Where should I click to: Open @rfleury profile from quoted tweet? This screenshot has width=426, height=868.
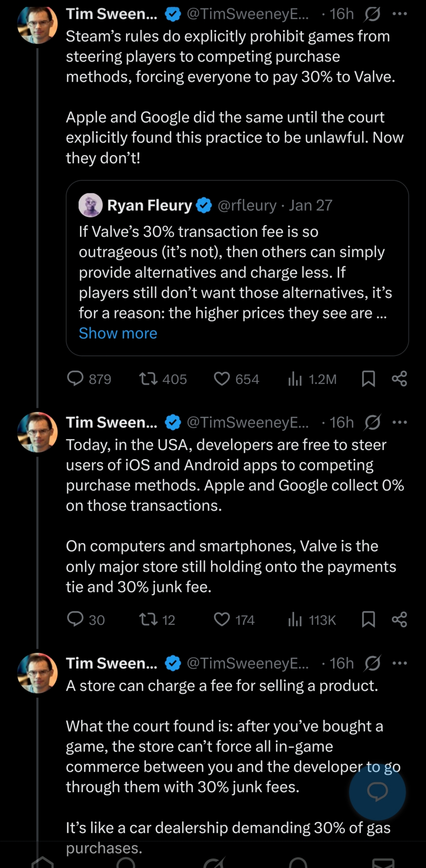pos(247,205)
